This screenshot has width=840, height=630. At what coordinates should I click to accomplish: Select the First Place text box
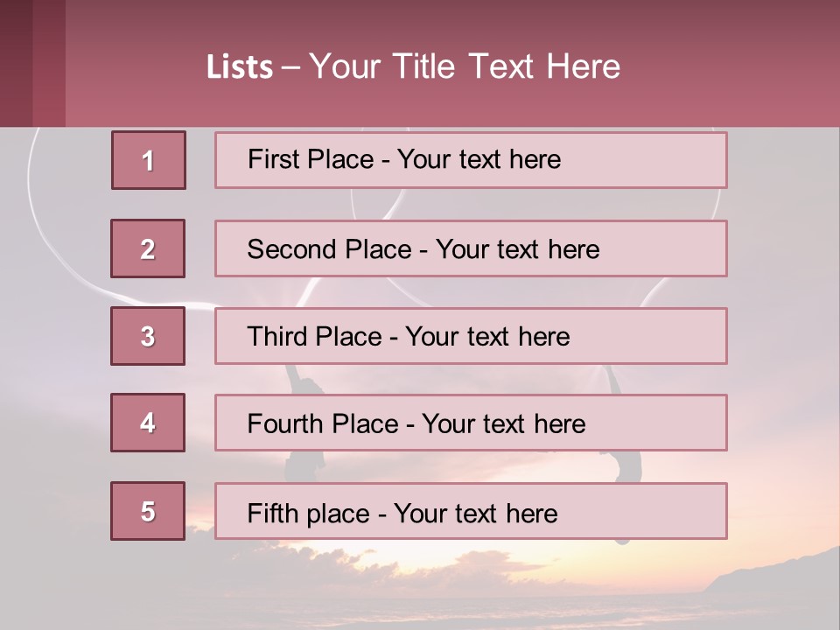click(471, 160)
